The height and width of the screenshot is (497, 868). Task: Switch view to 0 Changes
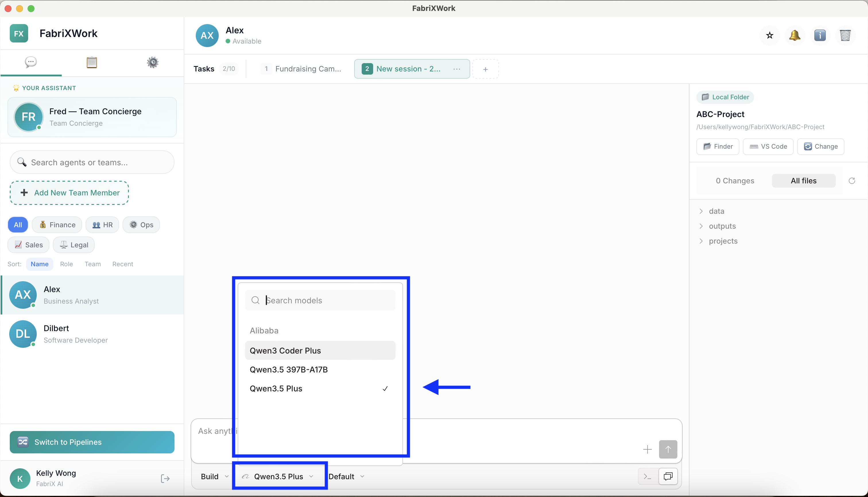click(x=735, y=180)
